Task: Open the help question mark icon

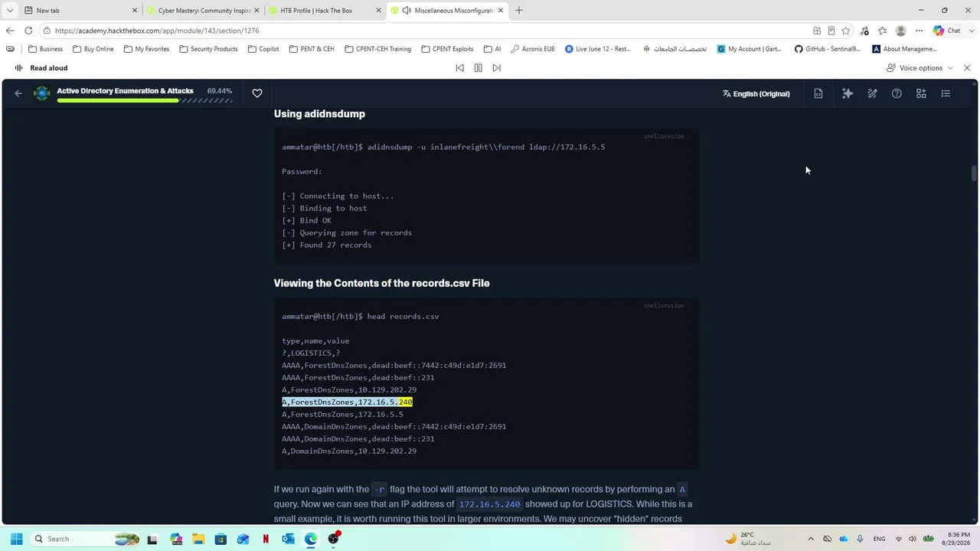Action: [897, 93]
